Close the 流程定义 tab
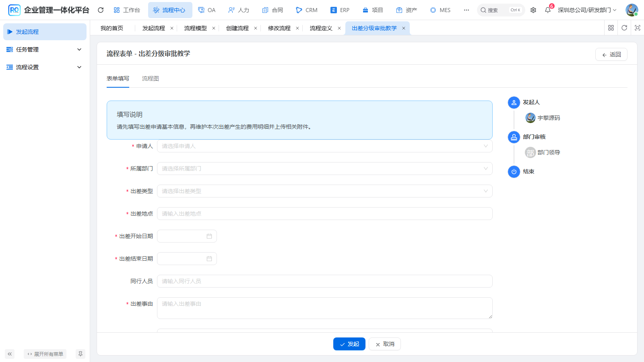This screenshot has height=362, width=644. pos(339,28)
